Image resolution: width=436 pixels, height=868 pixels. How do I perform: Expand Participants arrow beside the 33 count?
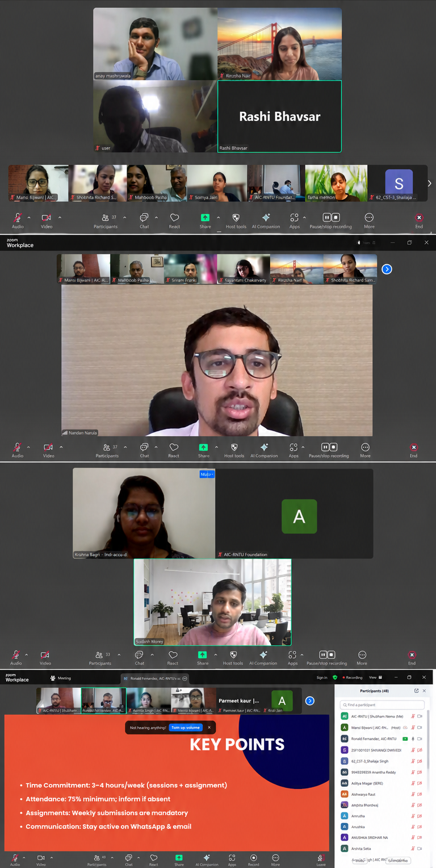click(118, 654)
